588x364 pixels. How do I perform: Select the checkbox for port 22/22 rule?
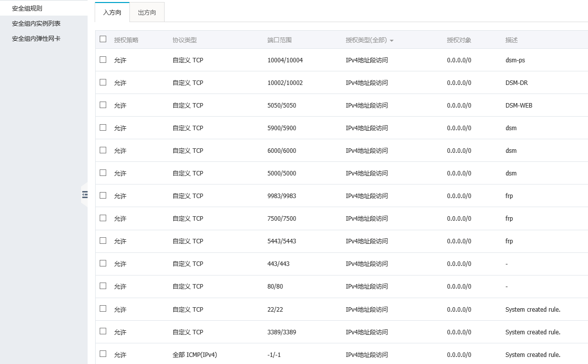[x=103, y=309]
